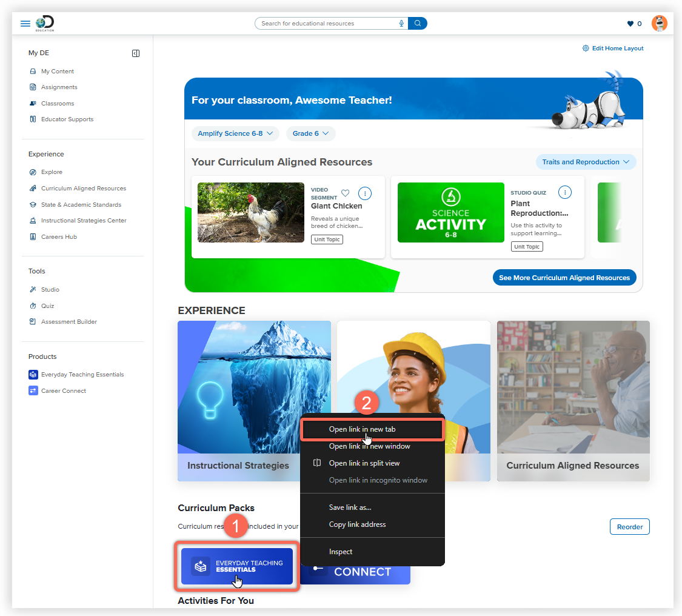Expand the Grade 6 dropdown
This screenshot has height=616, width=682.
click(x=310, y=133)
